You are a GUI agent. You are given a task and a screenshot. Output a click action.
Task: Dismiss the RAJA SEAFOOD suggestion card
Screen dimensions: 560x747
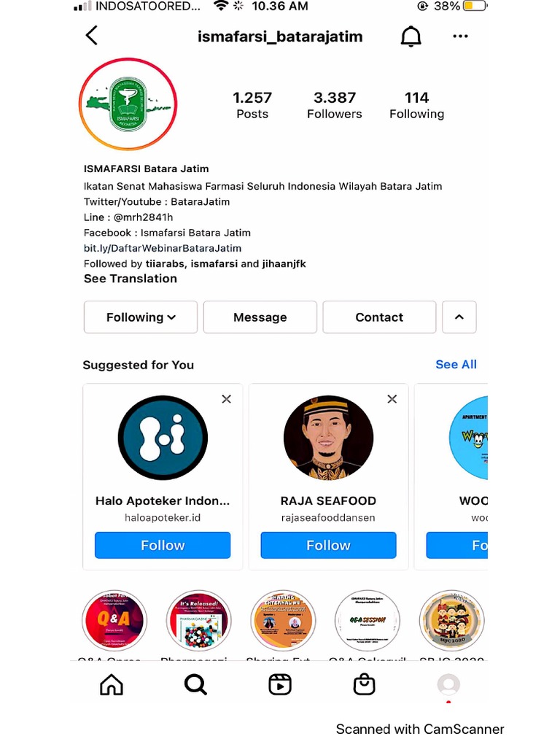click(x=392, y=399)
